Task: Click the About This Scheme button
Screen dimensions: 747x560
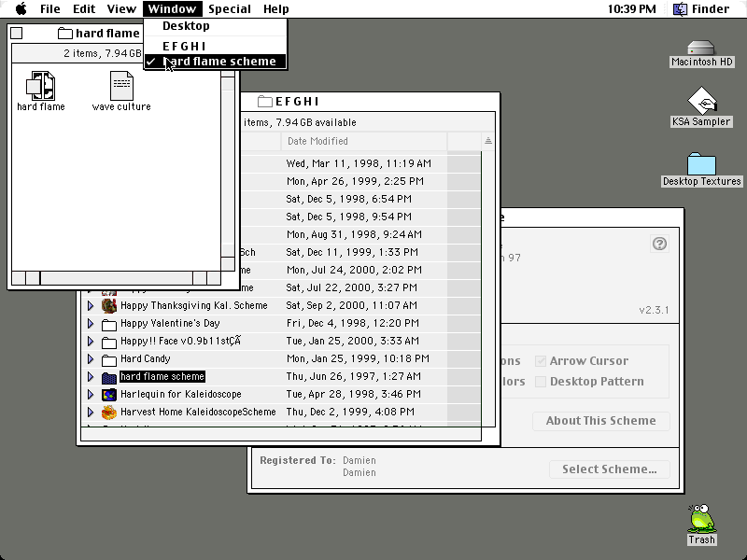Action: tap(600, 421)
